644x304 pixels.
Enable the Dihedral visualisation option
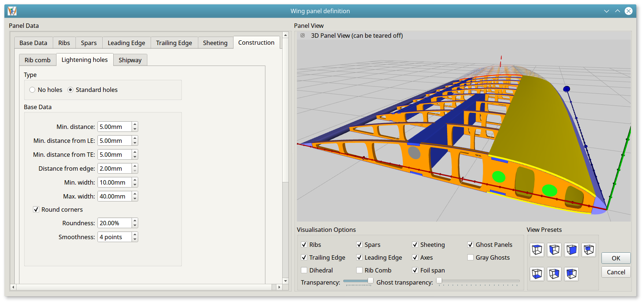304,270
